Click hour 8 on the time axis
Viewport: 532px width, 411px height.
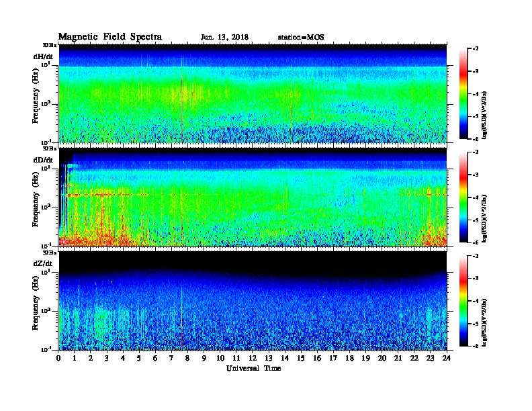[x=187, y=358]
